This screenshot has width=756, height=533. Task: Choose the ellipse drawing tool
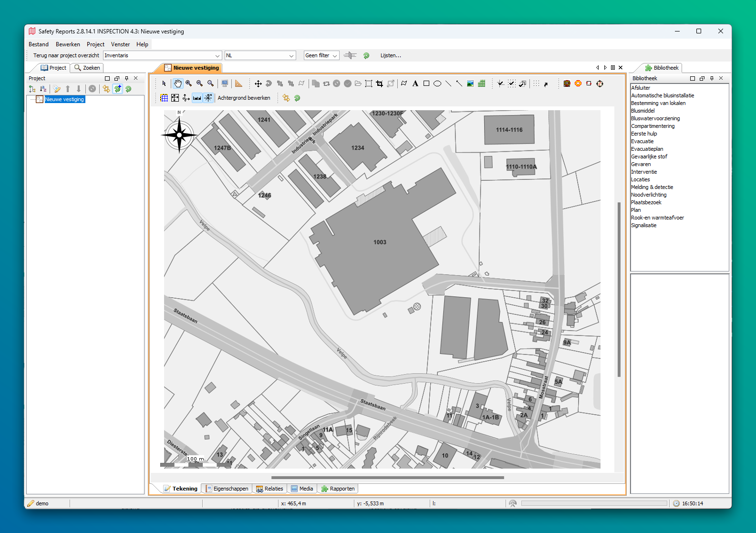(437, 84)
